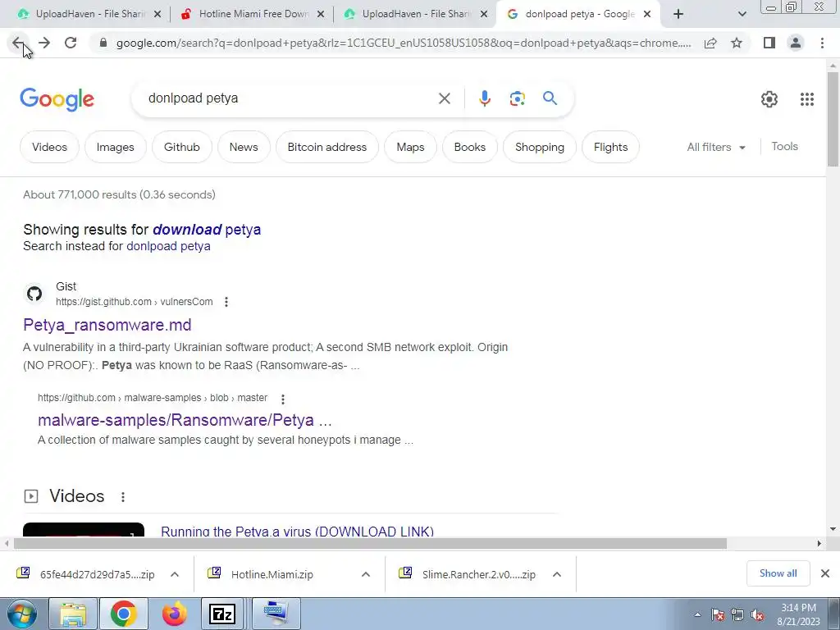This screenshot has height=630, width=840.
Task: Click the lock icon in address bar
Action: [x=104, y=43]
